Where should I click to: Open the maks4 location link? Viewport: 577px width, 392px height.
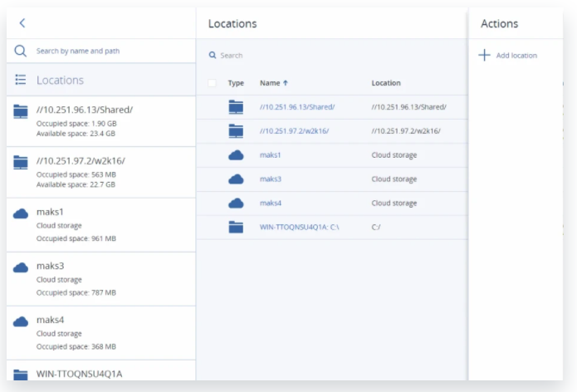coord(271,203)
